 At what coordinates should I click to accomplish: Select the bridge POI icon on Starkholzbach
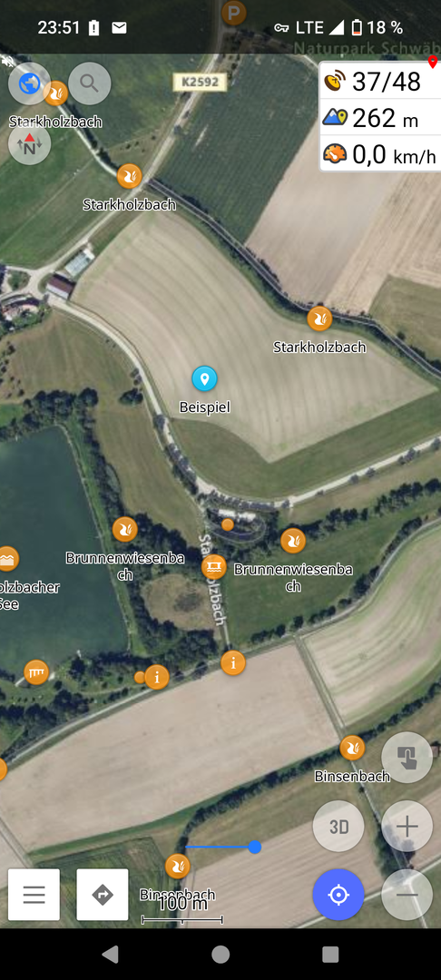(213, 566)
